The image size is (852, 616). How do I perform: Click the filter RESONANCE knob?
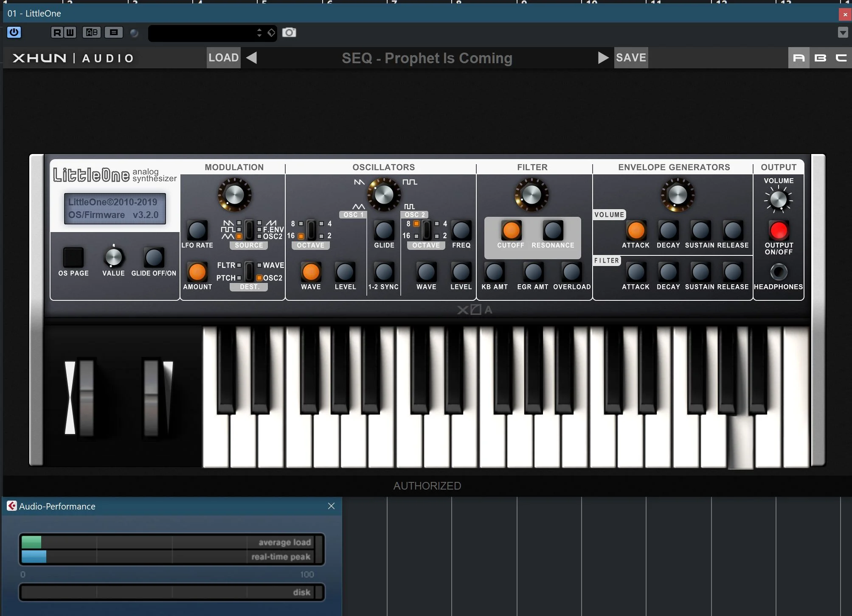[x=553, y=230]
